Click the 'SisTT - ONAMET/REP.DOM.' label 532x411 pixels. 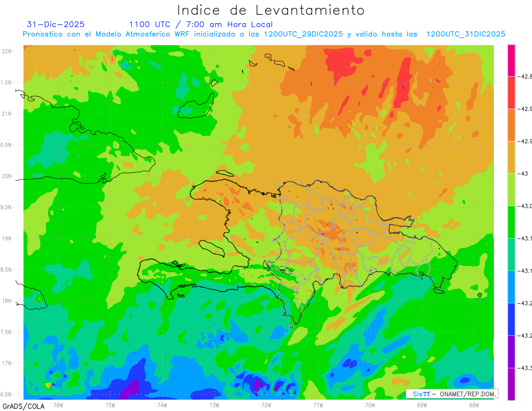pyautogui.click(x=452, y=394)
